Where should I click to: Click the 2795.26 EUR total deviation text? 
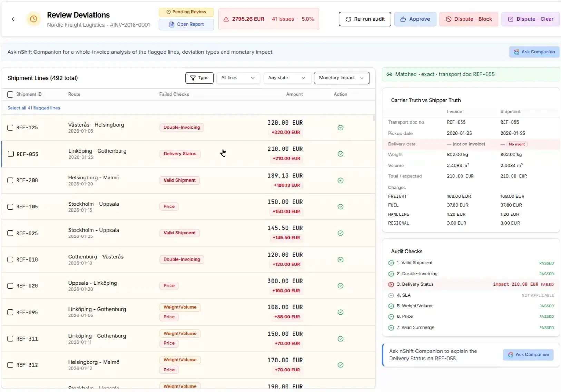tap(248, 19)
